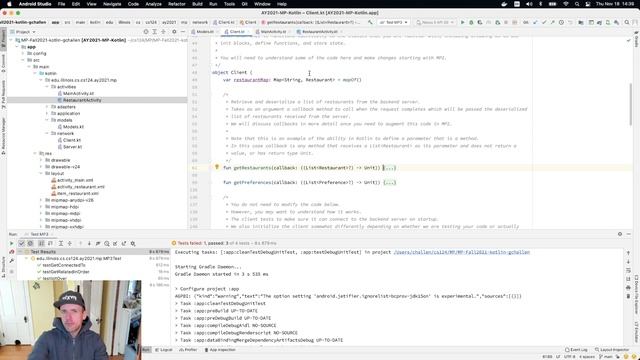
Task: Open Project panel gear options
Action: coord(174,31)
